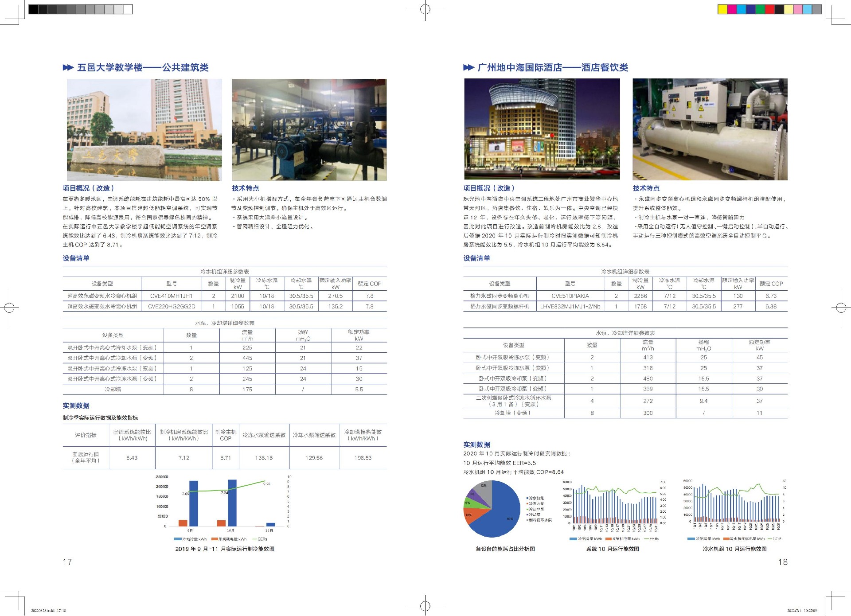Click the 实测数据 heading on page 18

coord(476,444)
